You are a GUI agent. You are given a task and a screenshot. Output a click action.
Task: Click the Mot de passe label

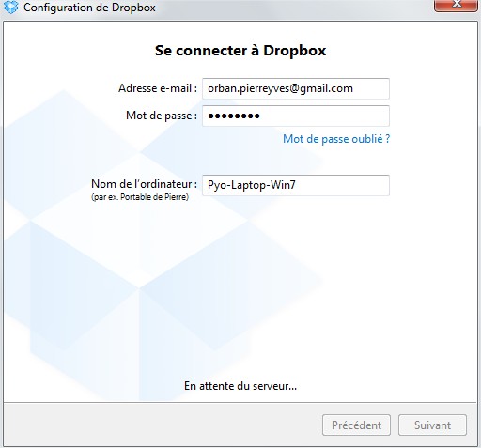162,116
